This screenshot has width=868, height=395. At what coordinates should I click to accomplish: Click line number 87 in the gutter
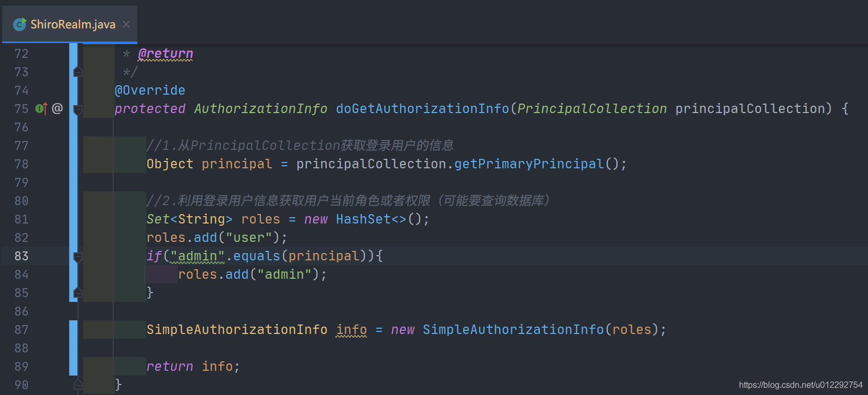[x=22, y=330]
